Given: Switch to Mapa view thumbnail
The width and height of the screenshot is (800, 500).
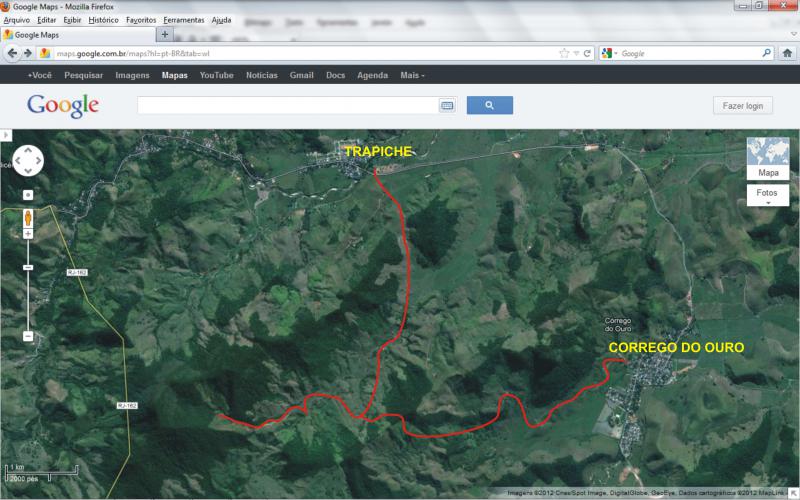Looking at the screenshot, I should (768, 158).
